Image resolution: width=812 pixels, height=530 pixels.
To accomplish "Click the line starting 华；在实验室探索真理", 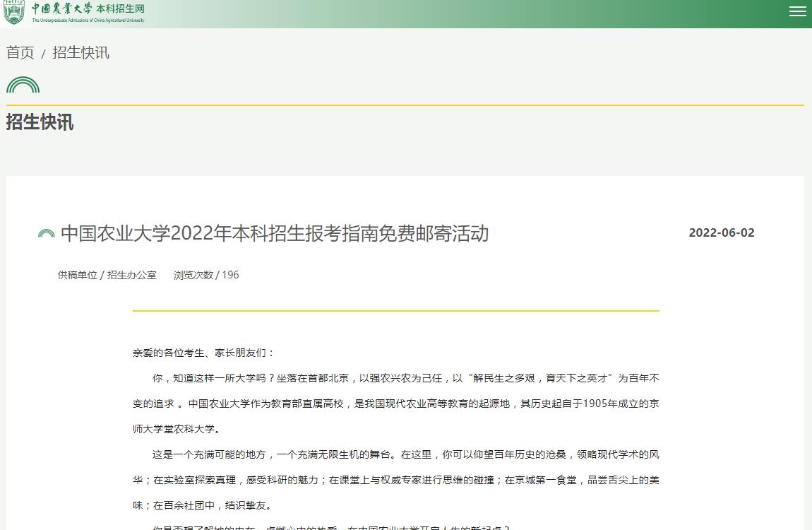I will (x=395, y=480).
